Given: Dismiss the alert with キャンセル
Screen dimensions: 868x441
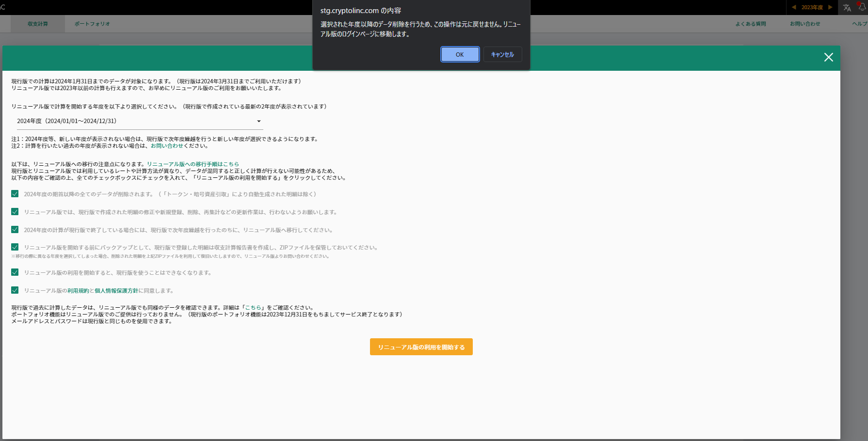Looking at the screenshot, I should click(x=502, y=54).
